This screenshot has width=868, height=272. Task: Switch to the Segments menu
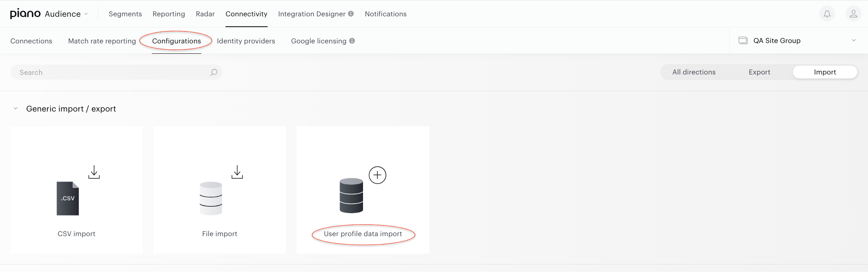pyautogui.click(x=125, y=14)
